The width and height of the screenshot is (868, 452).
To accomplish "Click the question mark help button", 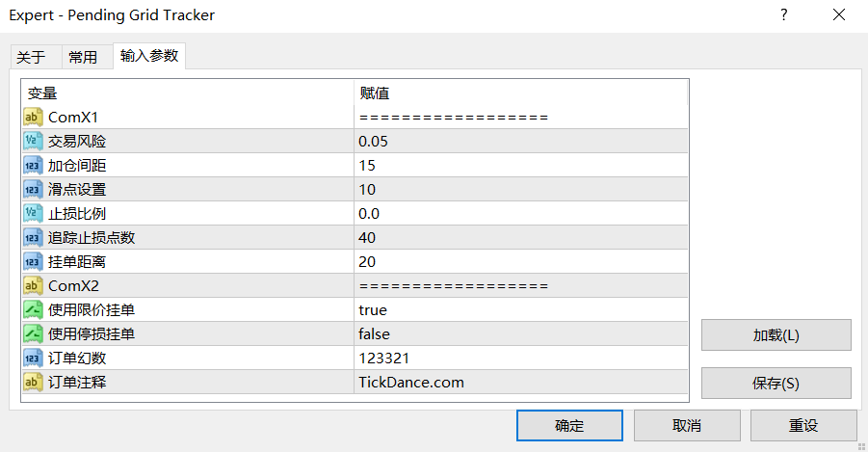I will 784,14.
